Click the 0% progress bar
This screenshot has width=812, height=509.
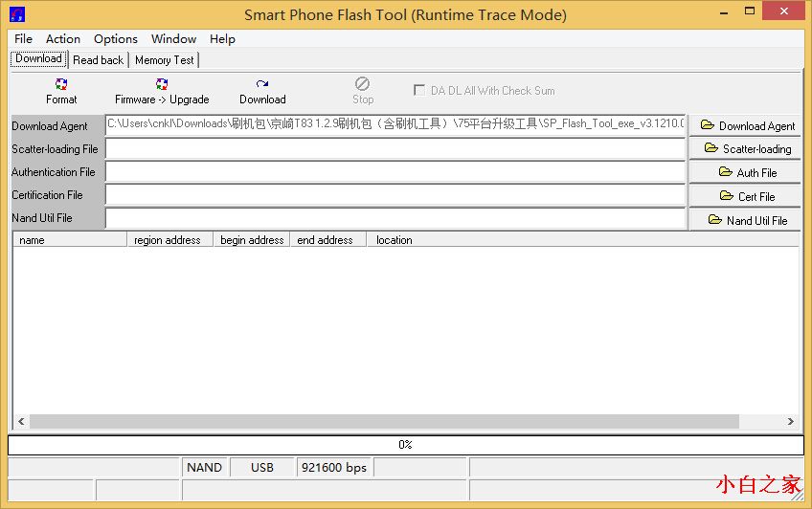click(405, 445)
